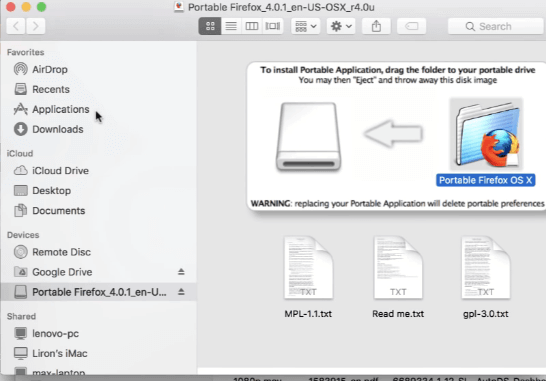Select Liron's iMac under Shared
The width and height of the screenshot is (546, 381).
click(x=98, y=353)
